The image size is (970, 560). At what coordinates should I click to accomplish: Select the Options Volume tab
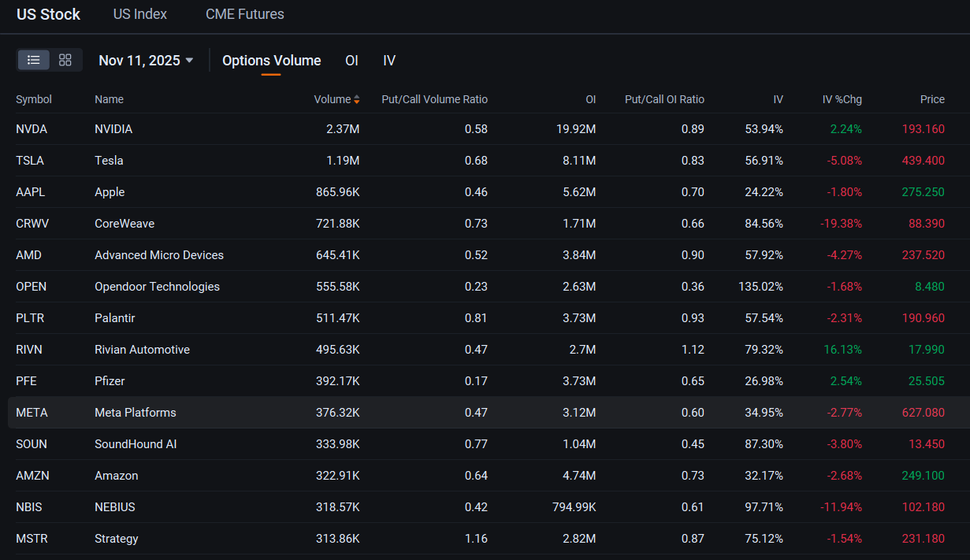(272, 61)
